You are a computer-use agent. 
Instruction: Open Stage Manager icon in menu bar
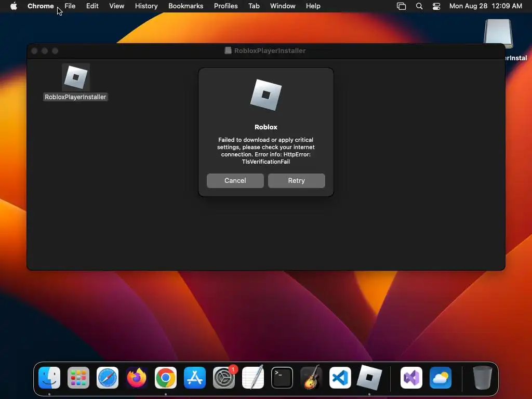(402, 6)
